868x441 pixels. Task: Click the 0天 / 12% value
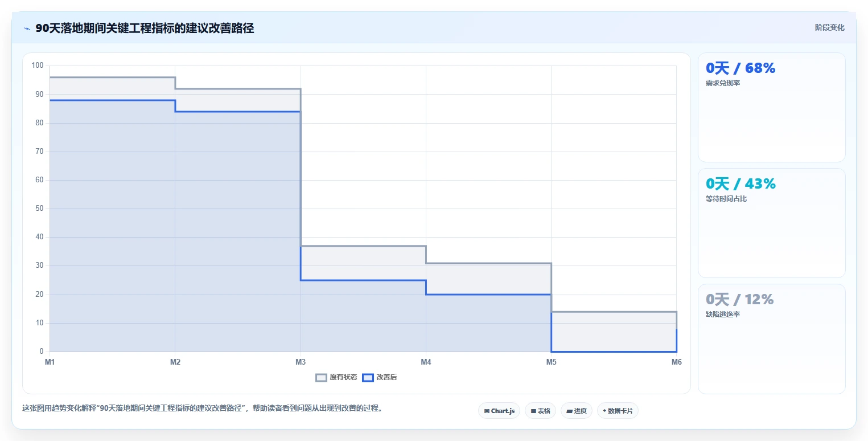click(x=740, y=299)
